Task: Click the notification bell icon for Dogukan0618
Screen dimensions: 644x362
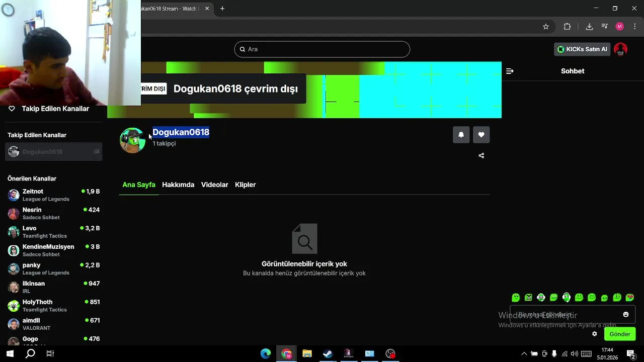Action: coord(461,135)
